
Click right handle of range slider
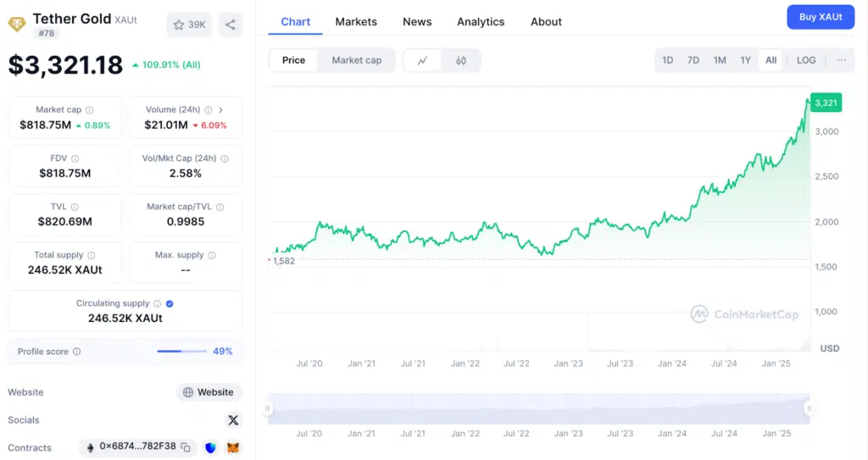click(x=810, y=408)
